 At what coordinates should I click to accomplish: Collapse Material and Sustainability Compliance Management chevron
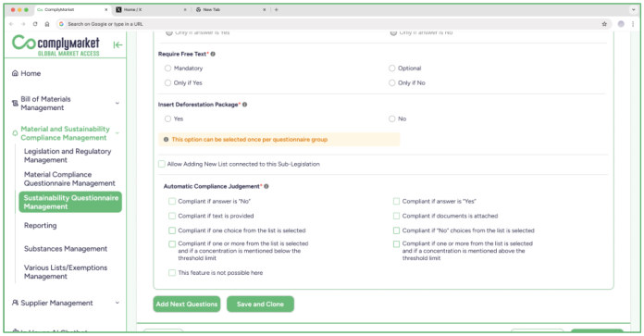click(x=118, y=133)
